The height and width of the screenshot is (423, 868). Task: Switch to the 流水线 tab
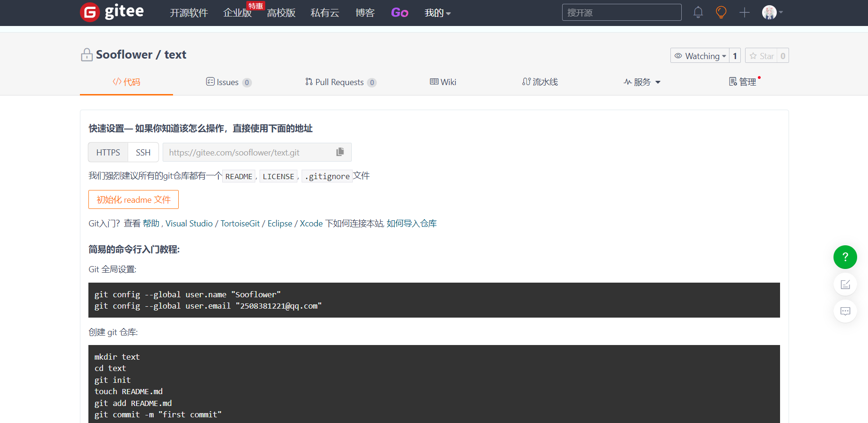[x=540, y=82]
